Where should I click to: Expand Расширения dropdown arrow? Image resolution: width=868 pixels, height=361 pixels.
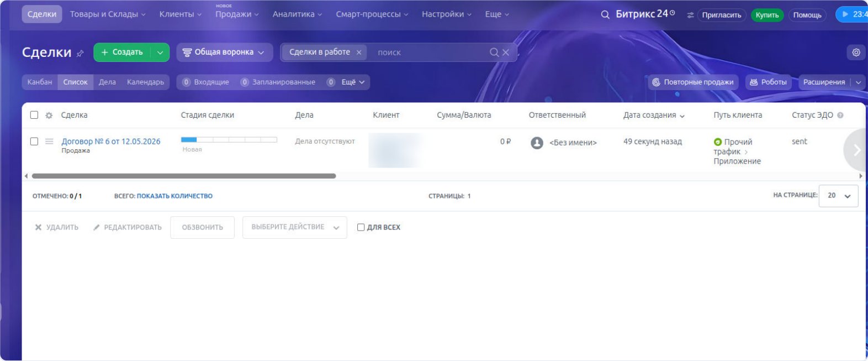(858, 82)
